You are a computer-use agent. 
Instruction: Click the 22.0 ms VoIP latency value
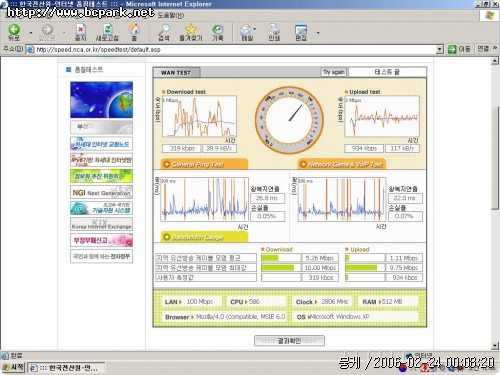pyautogui.click(x=405, y=198)
